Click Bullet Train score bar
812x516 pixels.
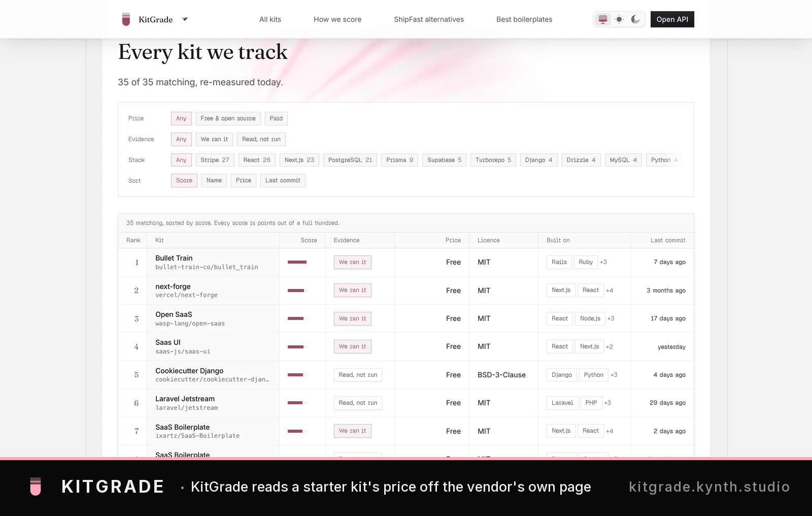[298, 262]
